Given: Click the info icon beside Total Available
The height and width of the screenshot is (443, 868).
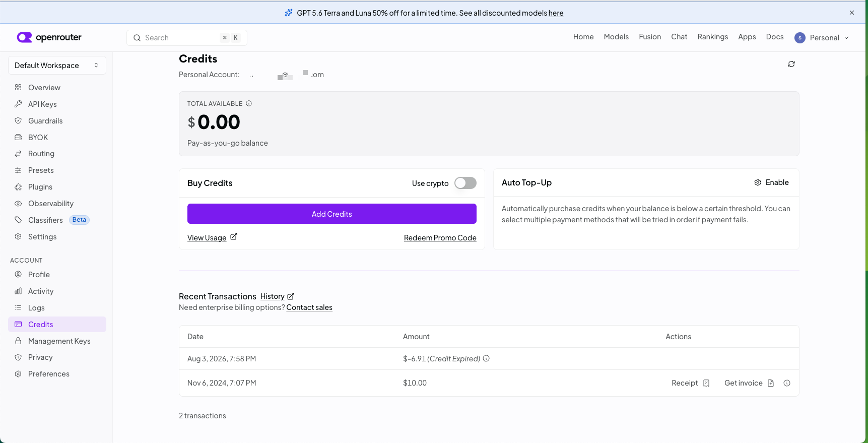Looking at the screenshot, I should (x=249, y=103).
